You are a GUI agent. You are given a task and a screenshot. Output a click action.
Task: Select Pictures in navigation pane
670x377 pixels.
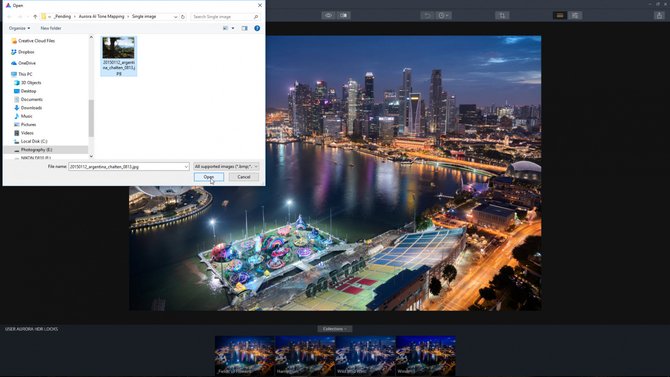(25, 124)
